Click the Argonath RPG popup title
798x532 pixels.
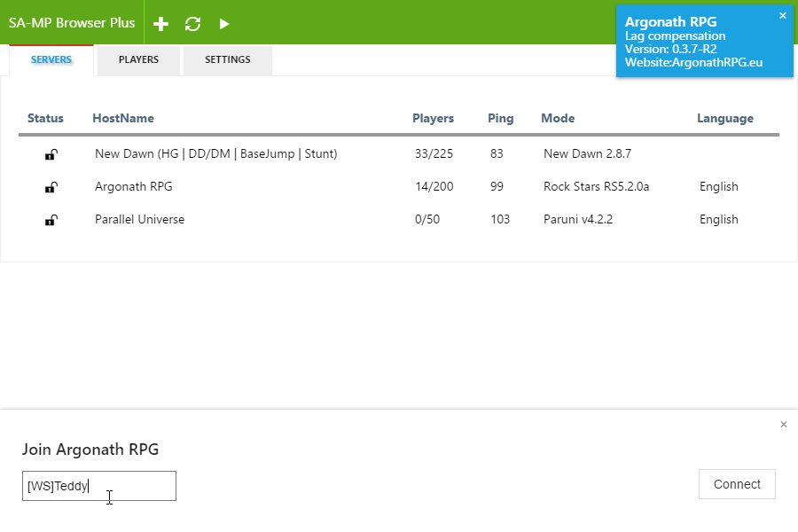point(671,22)
